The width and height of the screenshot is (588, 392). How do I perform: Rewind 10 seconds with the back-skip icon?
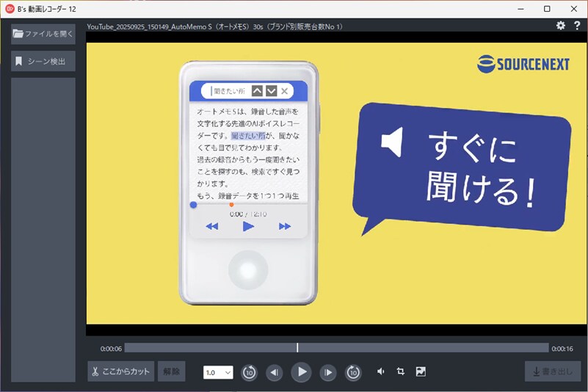[249, 372]
